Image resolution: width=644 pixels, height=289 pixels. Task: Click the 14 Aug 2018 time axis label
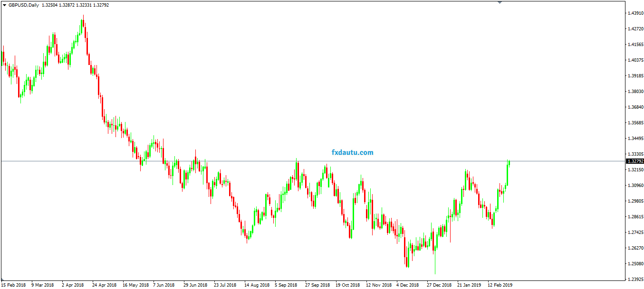pos(257,285)
